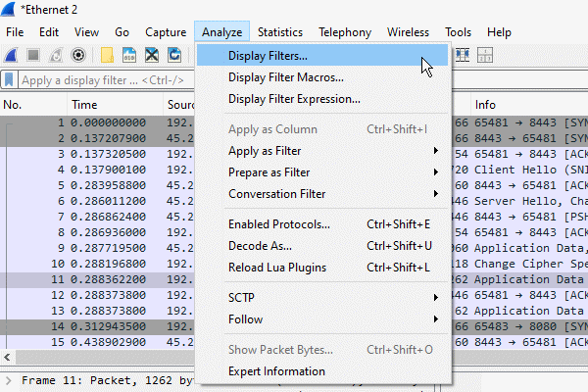Choose Display Filter Macros...
Screen dimensions: 588x392
coord(322,77)
